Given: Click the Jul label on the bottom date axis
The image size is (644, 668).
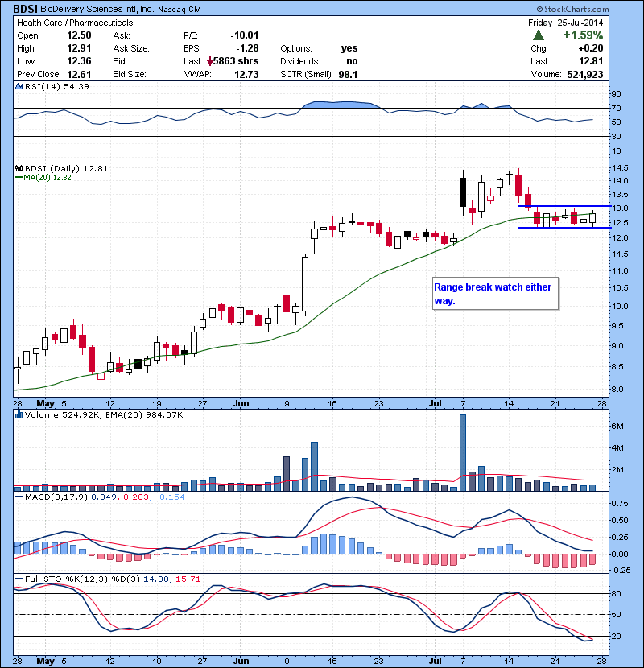Looking at the screenshot, I should (x=436, y=661).
